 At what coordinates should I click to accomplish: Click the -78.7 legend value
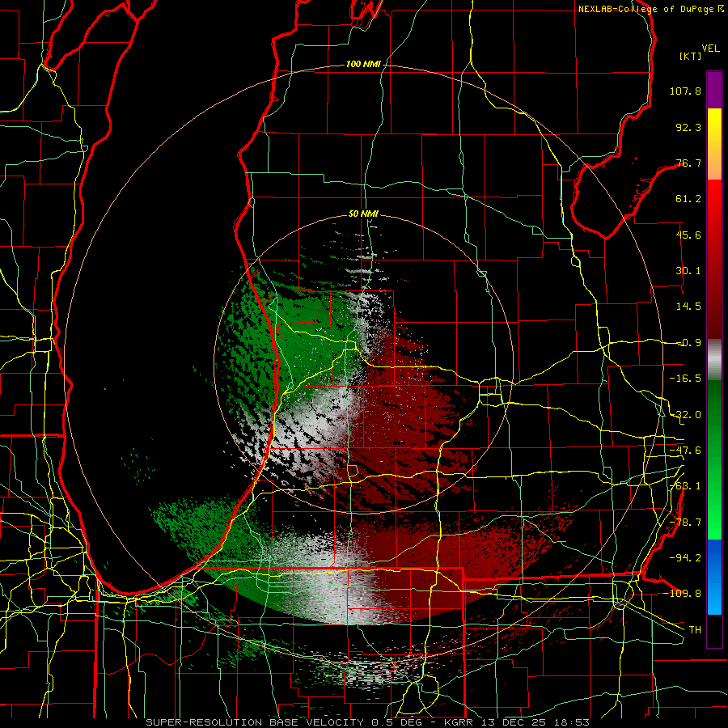[x=685, y=523]
